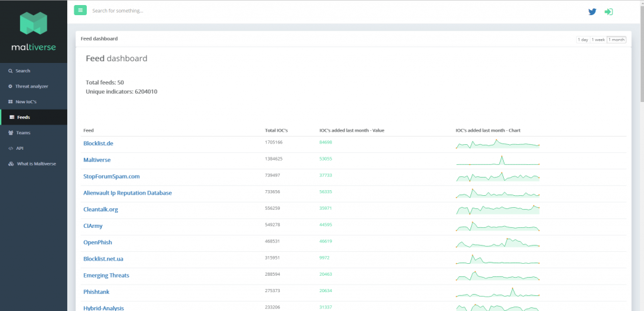Screen dimensions: 644x311
Task: Click the 46619 value for OpenPhish
Action: [x=326, y=241]
